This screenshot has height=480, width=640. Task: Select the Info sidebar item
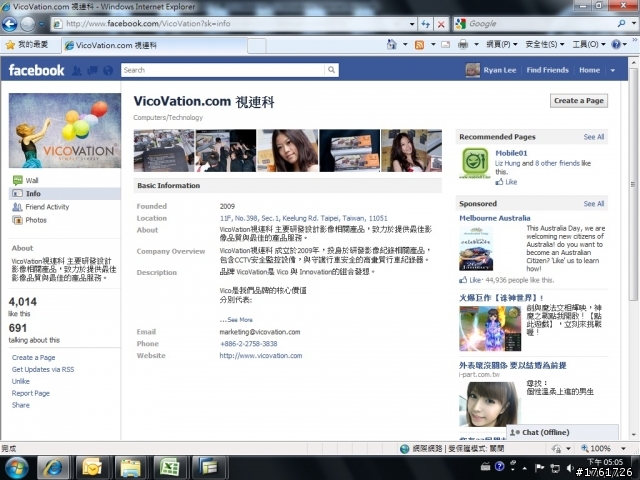64,193
